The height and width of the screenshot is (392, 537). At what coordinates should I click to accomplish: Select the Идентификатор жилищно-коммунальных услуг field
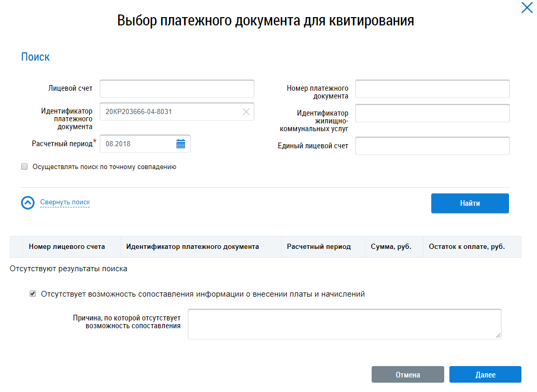(432, 113)
